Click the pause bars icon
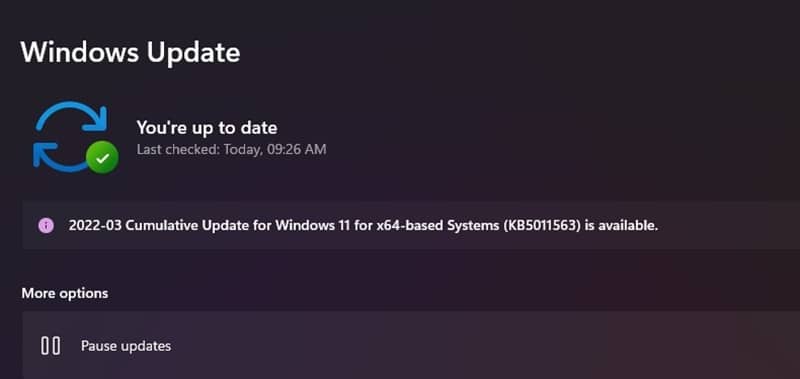The image size is (800, 379). pyautogui.click(x=51, y=346)
